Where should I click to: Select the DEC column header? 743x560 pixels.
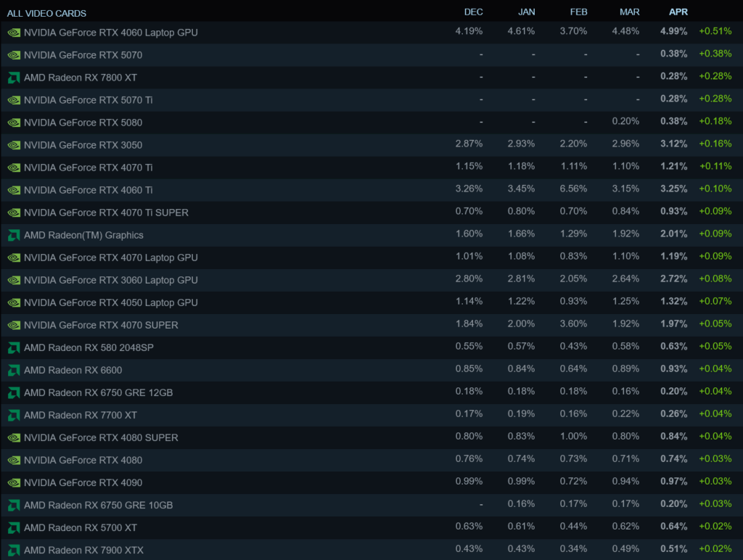coord(473,12)
